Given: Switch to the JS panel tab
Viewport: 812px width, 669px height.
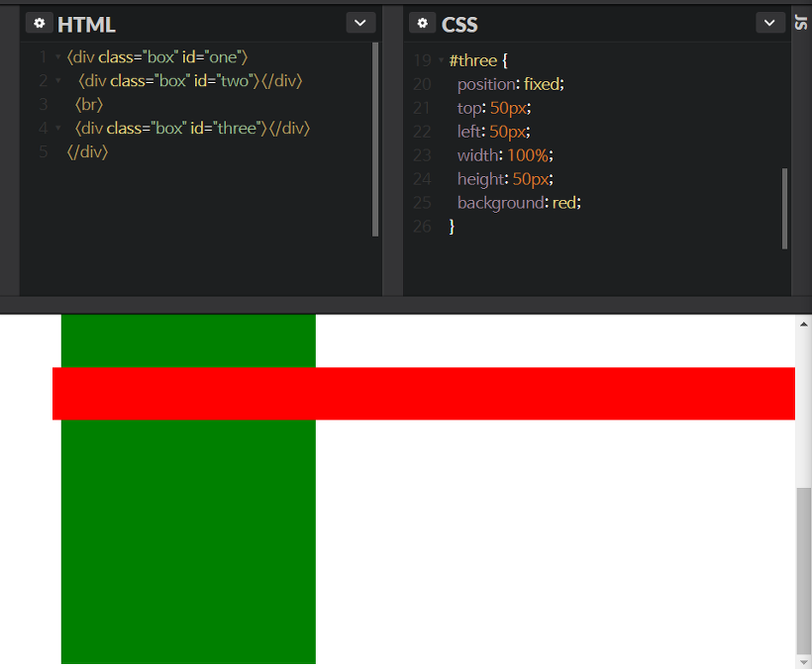Looking at the screenshot, I should [x=801, y=22].
